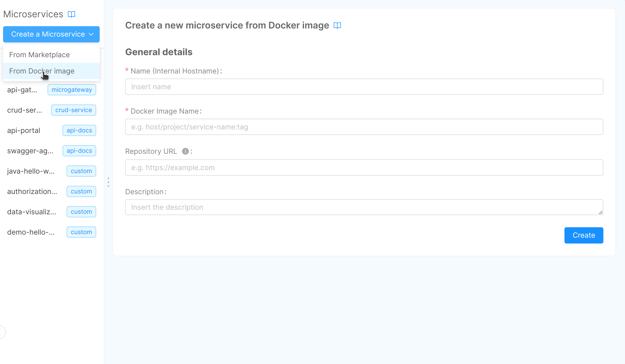Choose From Marketplace in the dropdown
This screenshot has height=364, width=625.
coord(39,54)
